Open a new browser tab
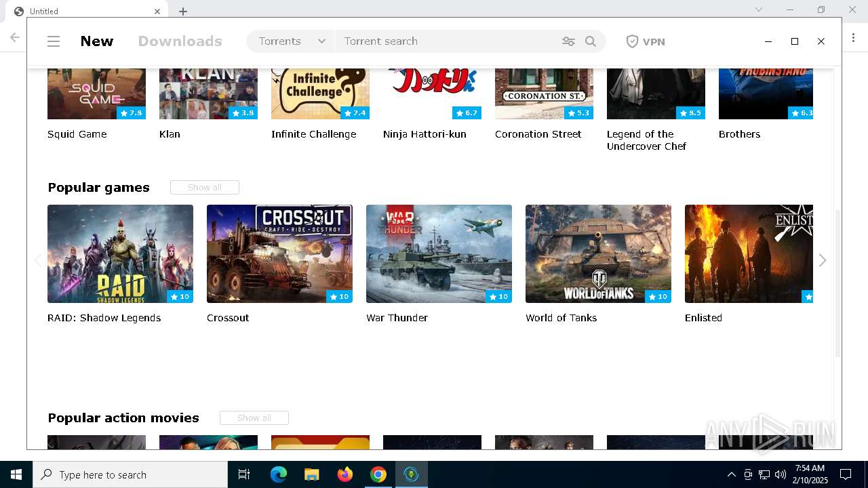The height and width of the screenshot is (488, 868). pyautogui.click(x=183, y=11)
